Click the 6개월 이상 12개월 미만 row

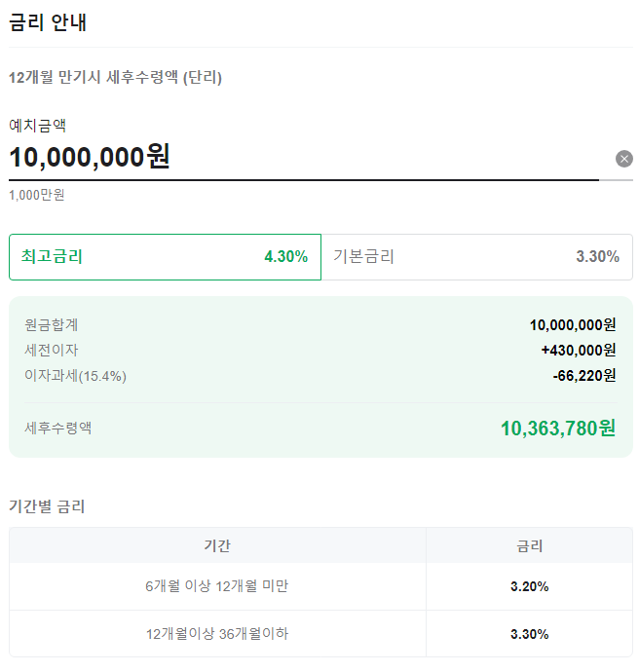321,586
